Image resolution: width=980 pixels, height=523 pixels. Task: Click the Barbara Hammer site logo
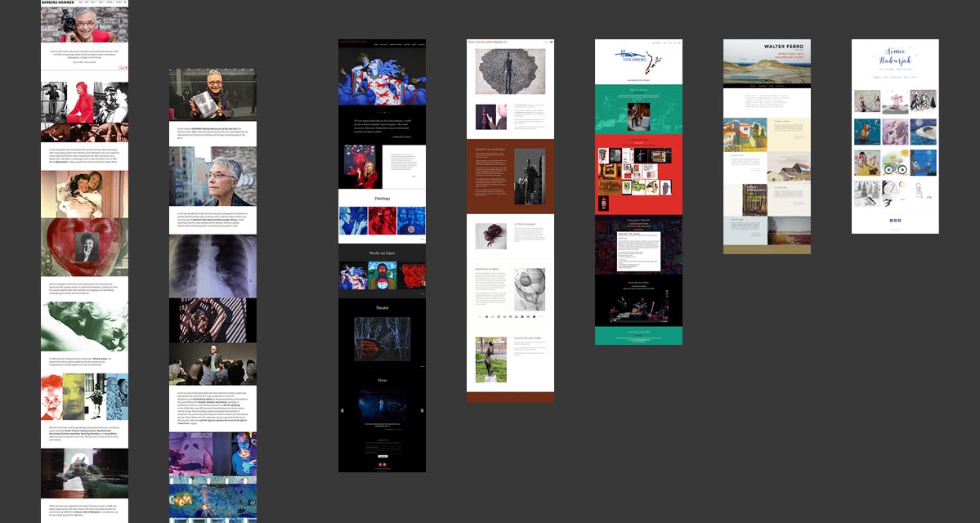point(57,2)
